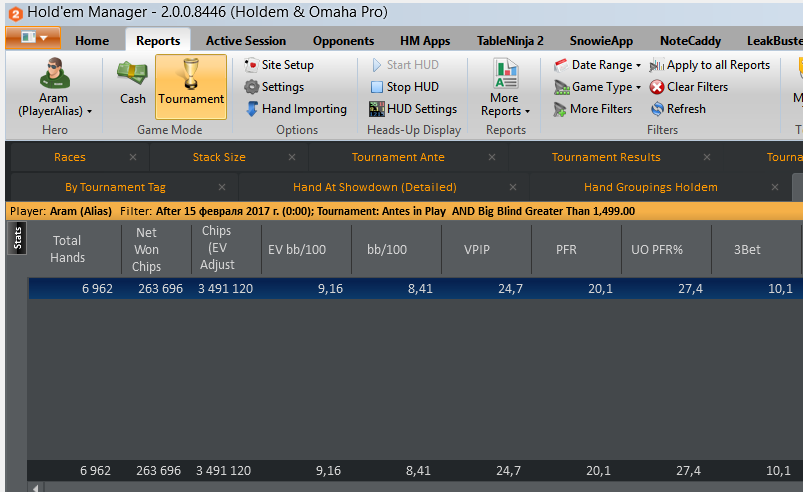Close the By Tournament Tag tab
Screen dimensions: 803x492
pos(222,187)
